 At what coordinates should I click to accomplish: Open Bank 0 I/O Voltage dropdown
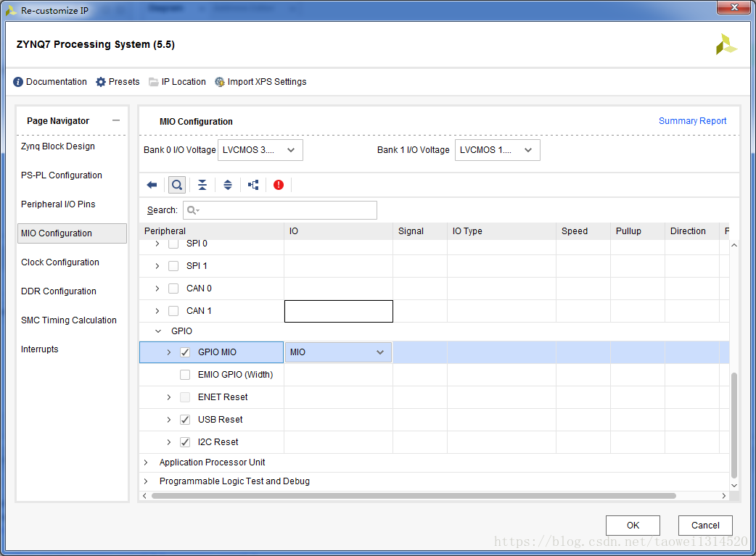(x=260, y=150)
